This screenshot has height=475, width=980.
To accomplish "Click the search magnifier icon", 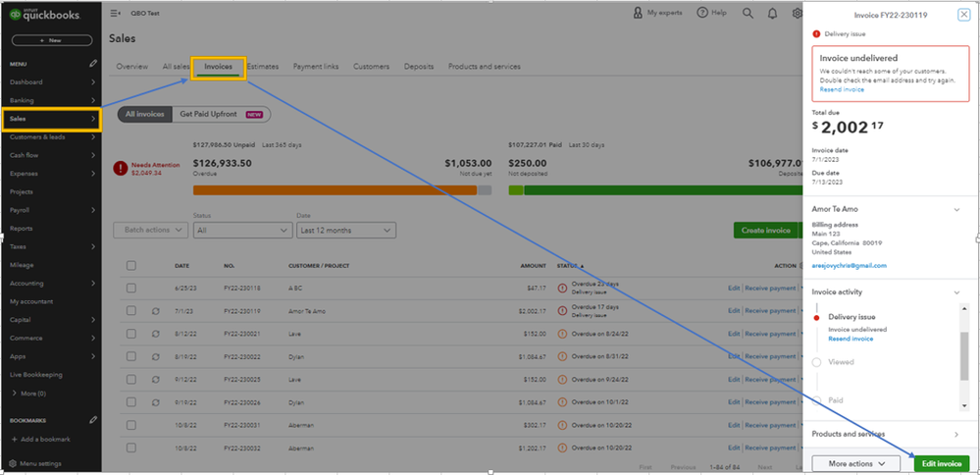I will click(x=748, y=13).
